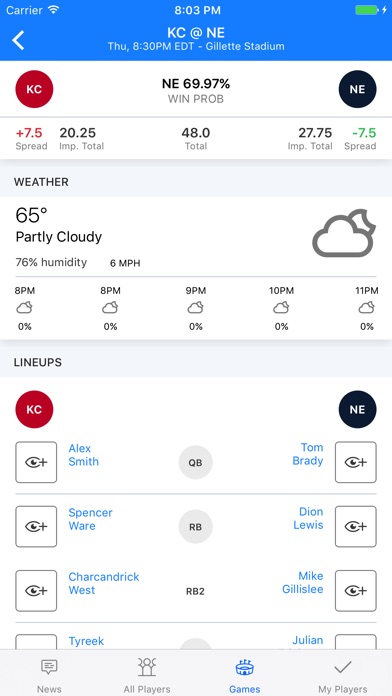Open Charcandrick West's player link

coord(103,584)
